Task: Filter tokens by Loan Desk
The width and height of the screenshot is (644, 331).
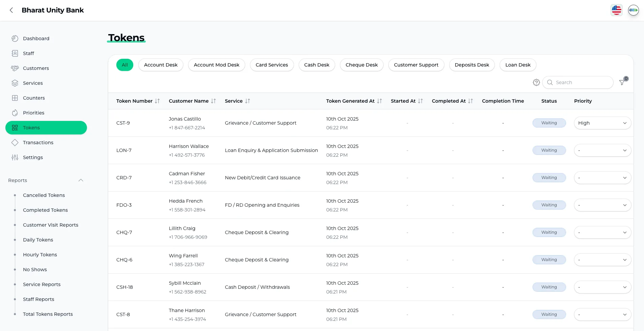Action: click(517, 65)
